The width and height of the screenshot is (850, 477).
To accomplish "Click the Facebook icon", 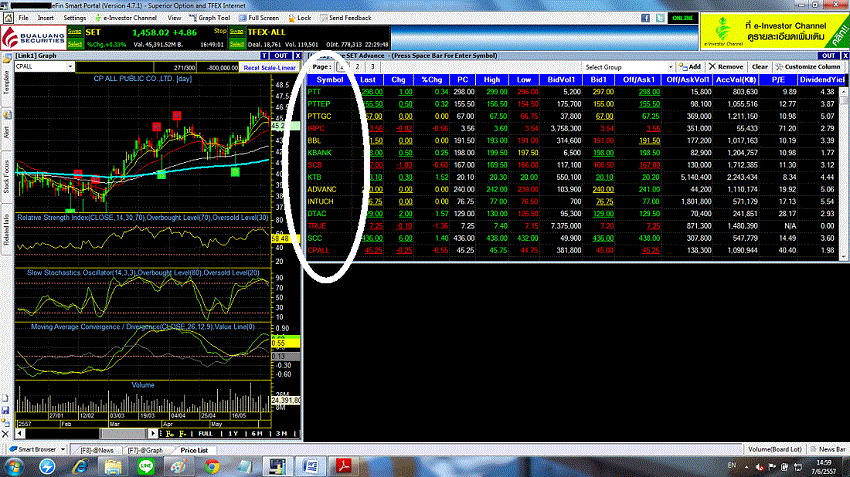I will point(645,18).
